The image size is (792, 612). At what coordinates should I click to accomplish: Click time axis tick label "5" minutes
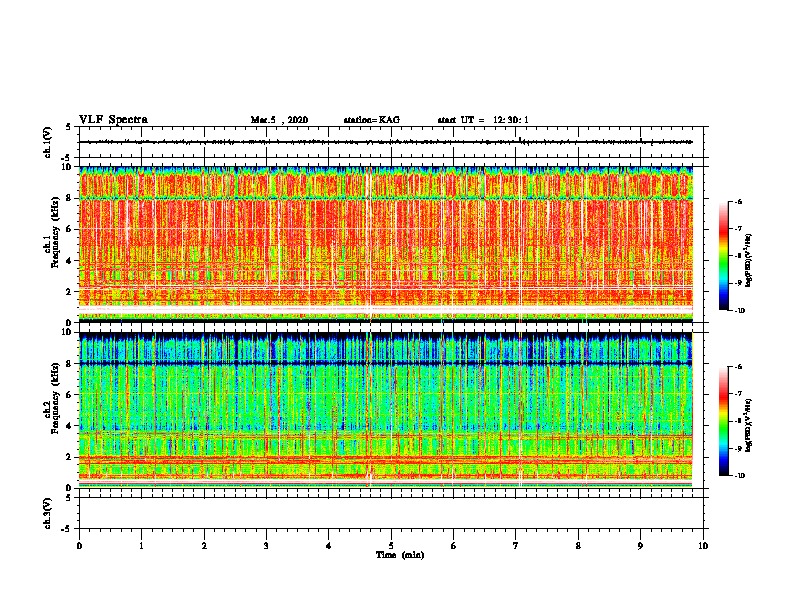point(391,546)
